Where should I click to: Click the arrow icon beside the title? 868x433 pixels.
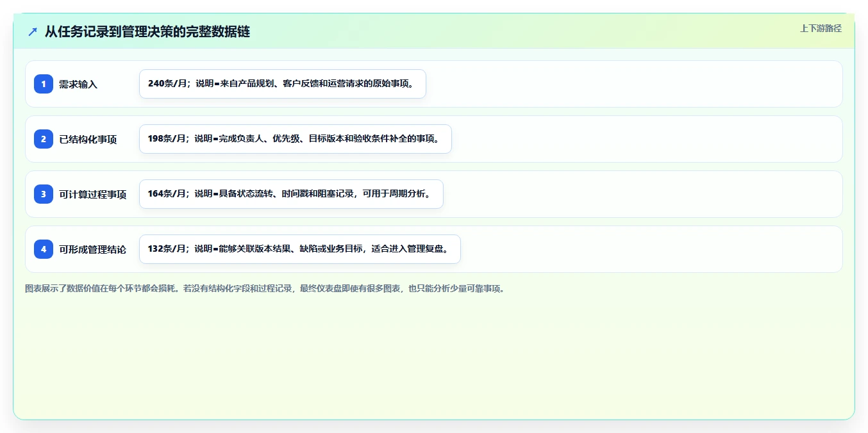click(x=33, y=32)
